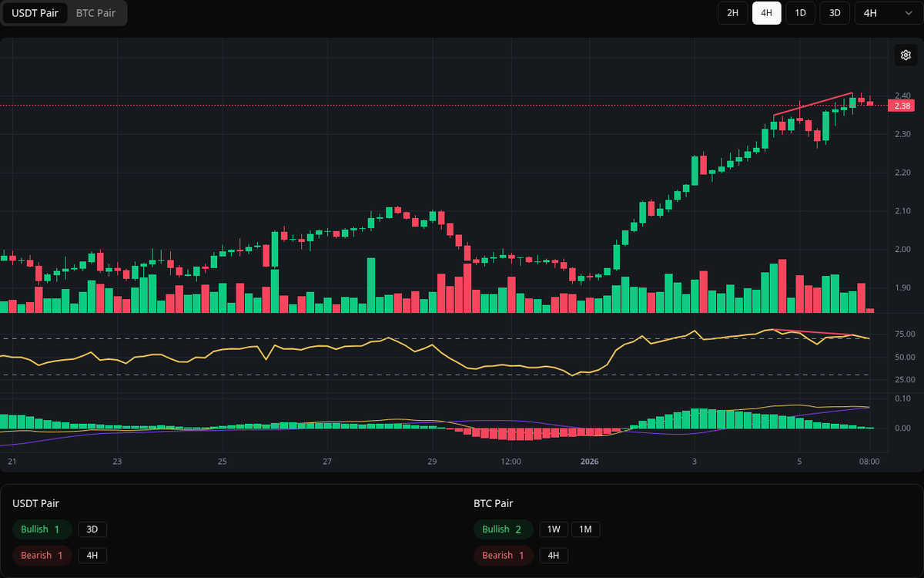Switch chart to the 1D timeframe
The image size is (924, 578).
[x=800, y=13]
